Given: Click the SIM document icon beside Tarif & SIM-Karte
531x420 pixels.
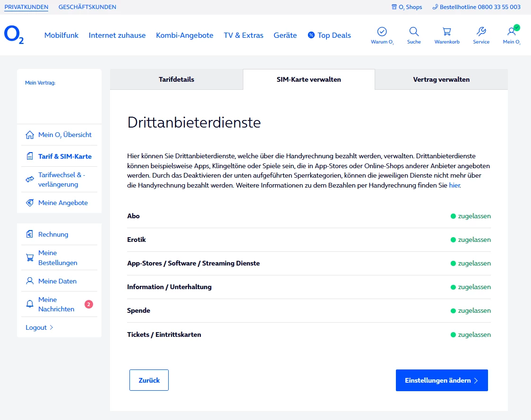Looking at the screenshot, I should pyautogui.click(x=30, y=156).
